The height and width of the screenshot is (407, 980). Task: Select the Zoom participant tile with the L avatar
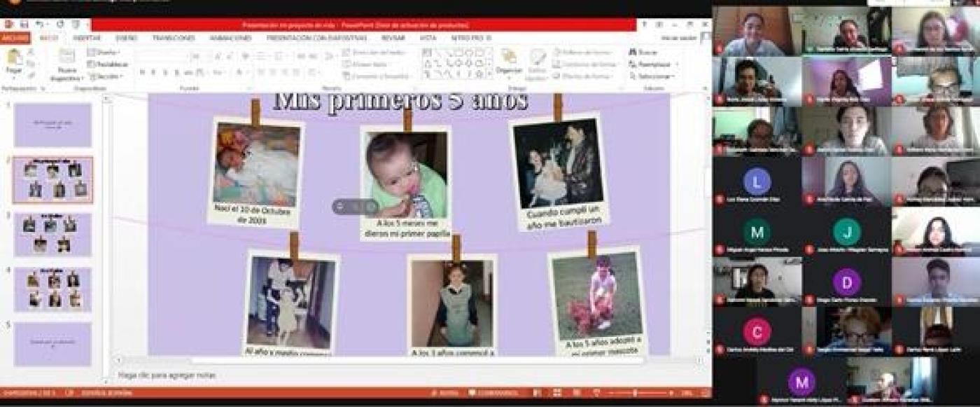tap(757, 181)
